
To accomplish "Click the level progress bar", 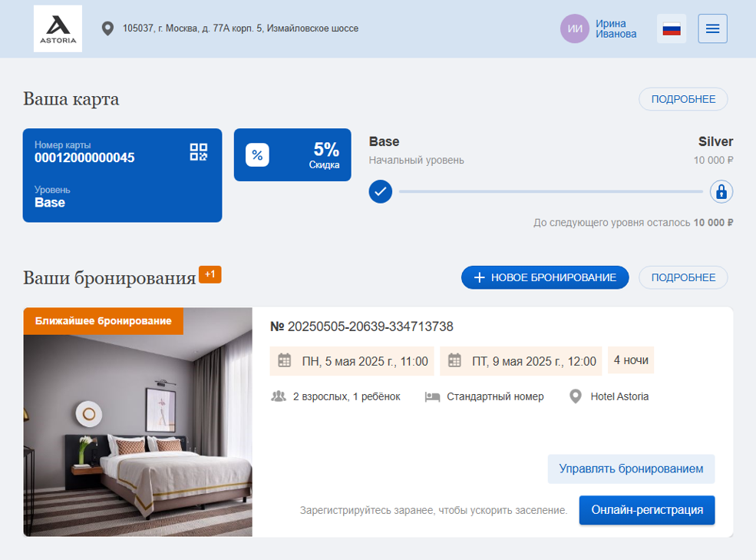I will [550, 191].
